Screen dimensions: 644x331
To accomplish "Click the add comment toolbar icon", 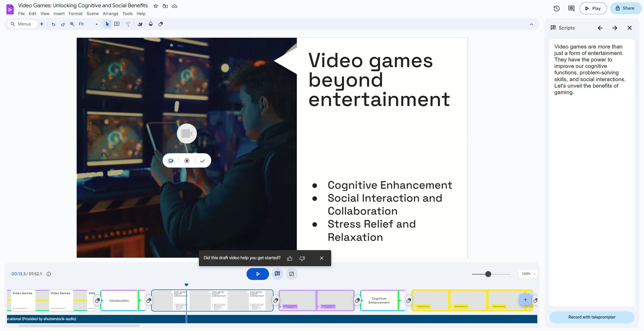I will coord(117,24).
